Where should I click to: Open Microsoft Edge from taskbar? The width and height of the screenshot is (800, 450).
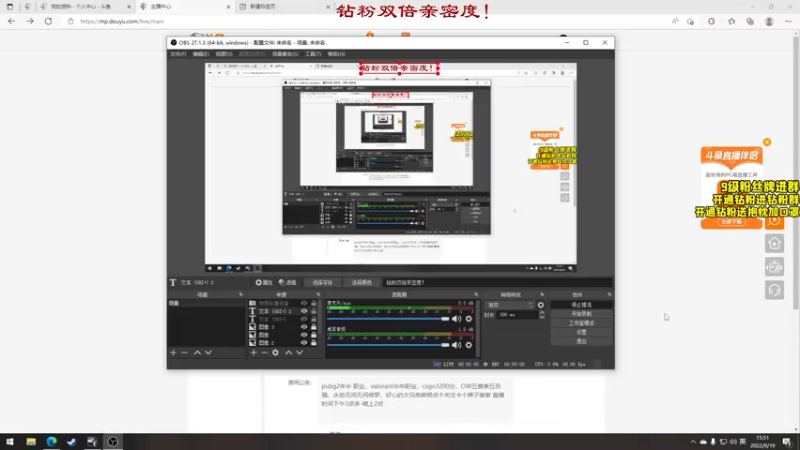pos(52,441)
